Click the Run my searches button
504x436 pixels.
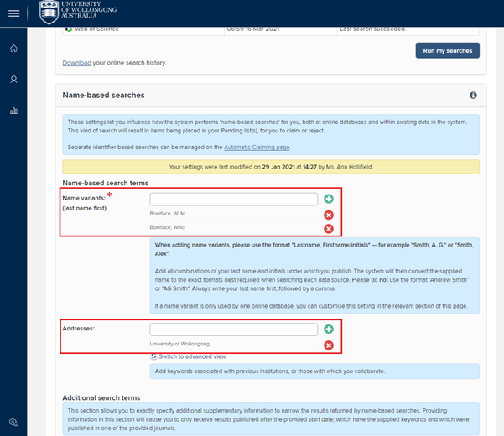[448, 50]
